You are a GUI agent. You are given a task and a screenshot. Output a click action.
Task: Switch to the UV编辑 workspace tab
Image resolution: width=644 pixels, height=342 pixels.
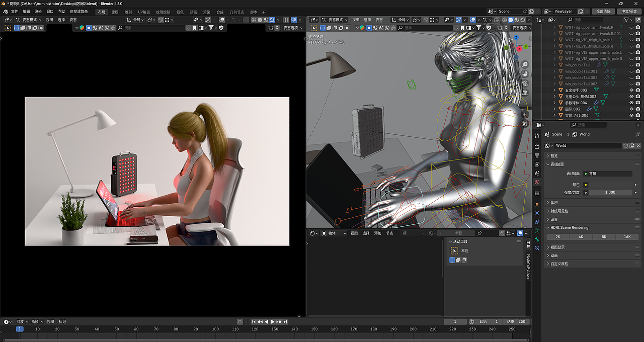(144, 12)
